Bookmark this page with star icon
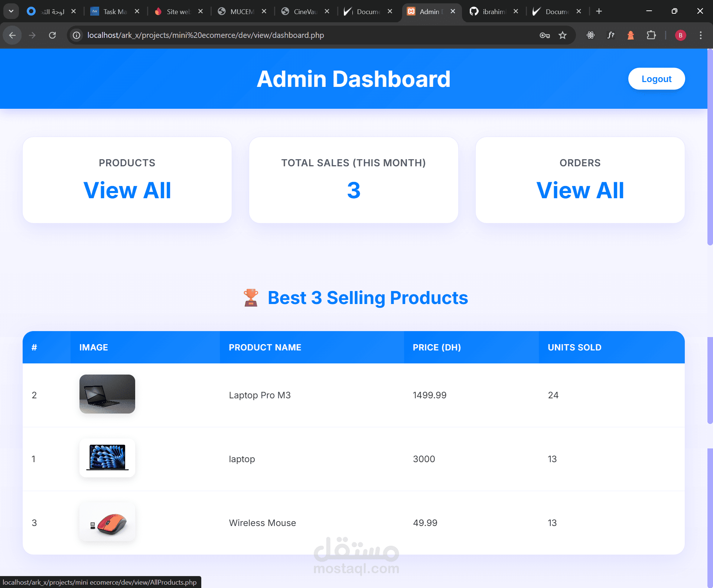 click(x=563, y=35)
